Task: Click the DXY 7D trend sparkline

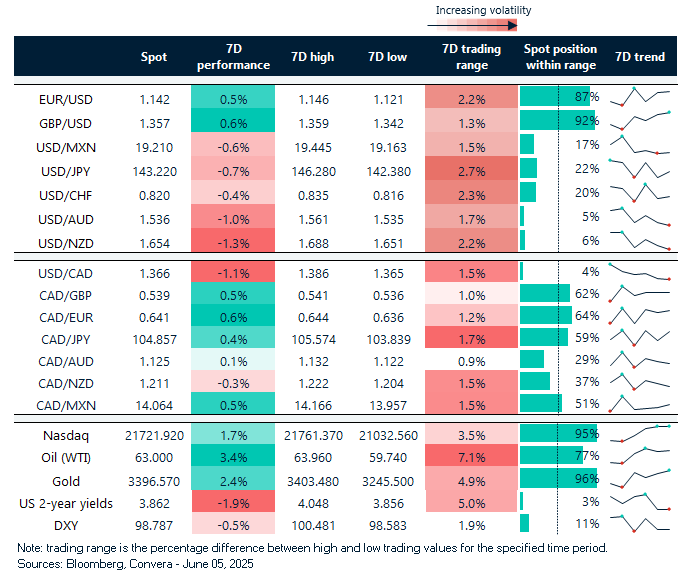Action: (x=640, y=522)
